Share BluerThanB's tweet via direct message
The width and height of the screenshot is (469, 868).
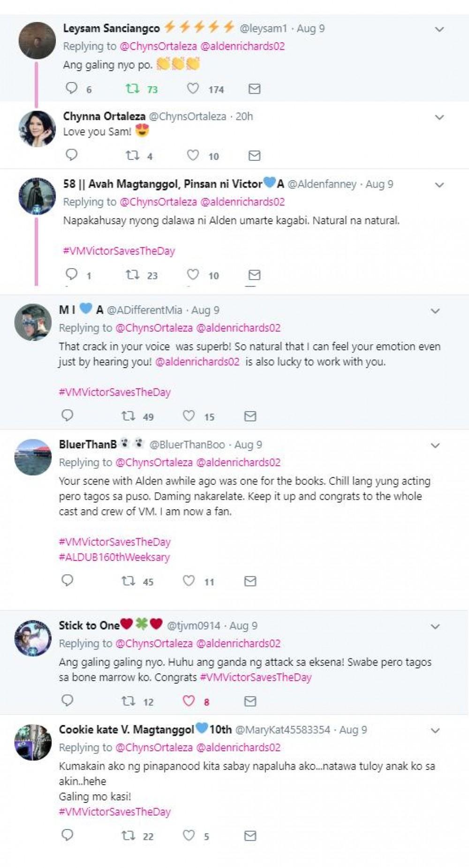(x=250, y=581)
